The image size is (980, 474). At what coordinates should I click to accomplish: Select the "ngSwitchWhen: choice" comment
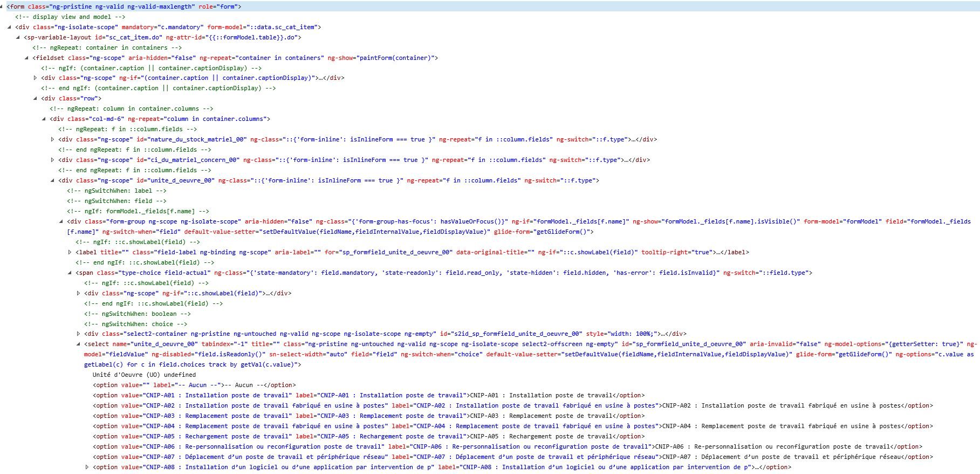pos(135,324)
